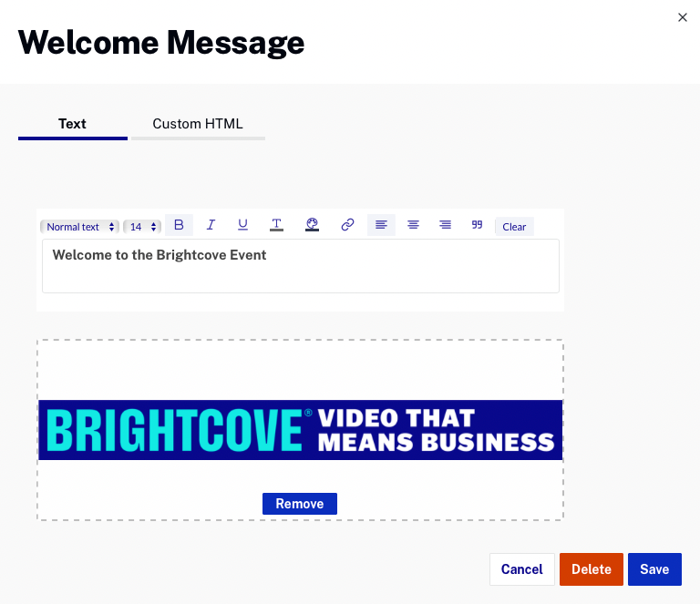The height and width of the screenshot is (604, 700).
Task: Align text right
Action: click(445, 225)
